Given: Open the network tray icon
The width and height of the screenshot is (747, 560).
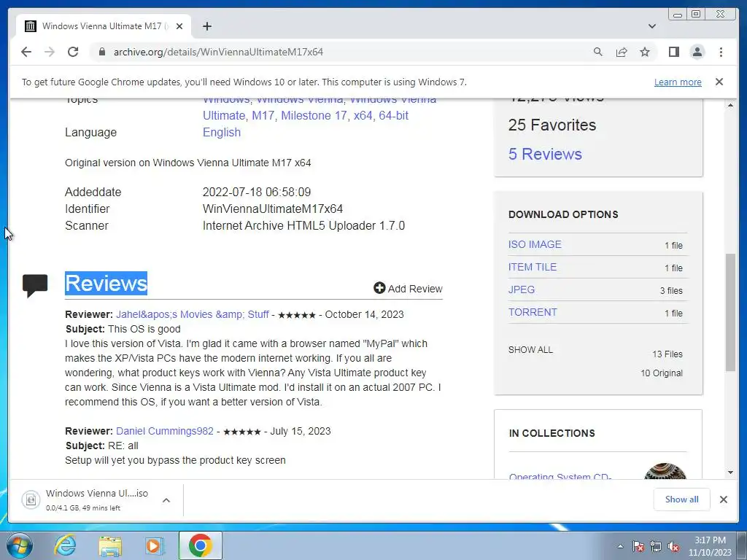Looking at the screenshot, I should click(656, 546).
